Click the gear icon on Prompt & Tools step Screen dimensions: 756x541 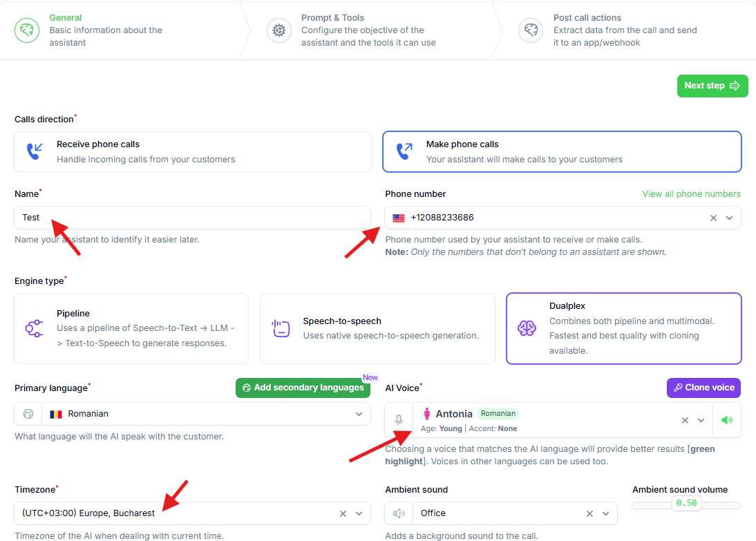[279, 30]
